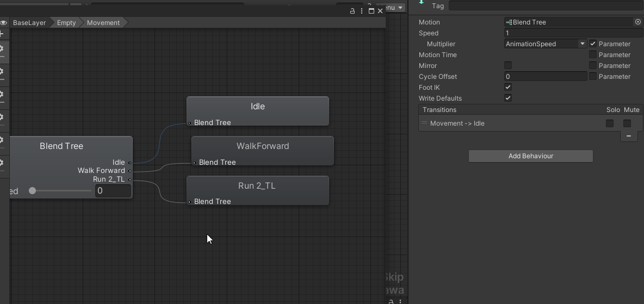This screenshot has height=304, width=644.
Task: Open the AnimationSpeed multiplier parameter dropdown
Action: click(546, 44)
